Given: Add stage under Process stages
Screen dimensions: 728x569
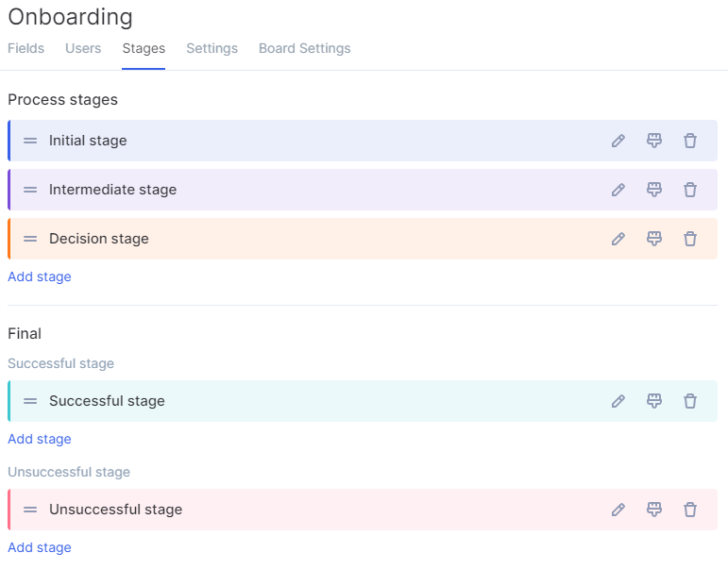Looking at the screenshot, I should 40,276.
